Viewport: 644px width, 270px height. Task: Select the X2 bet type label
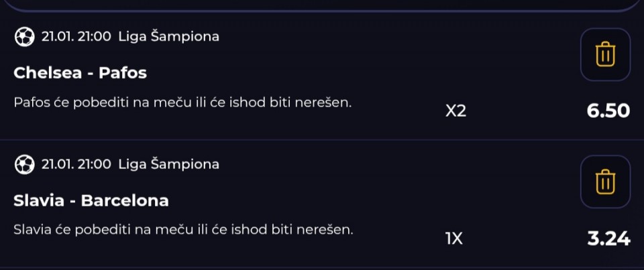coord(455,111)
